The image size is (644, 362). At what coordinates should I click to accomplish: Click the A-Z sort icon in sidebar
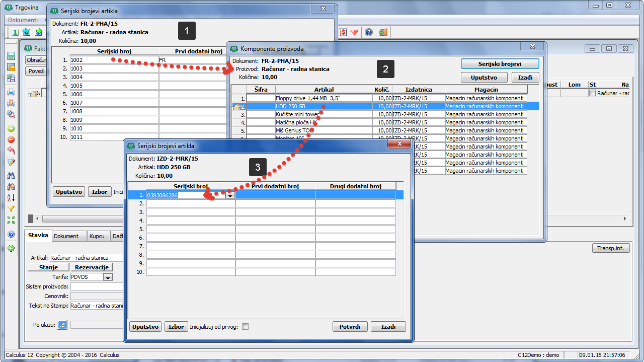click(x=11, y=197)
